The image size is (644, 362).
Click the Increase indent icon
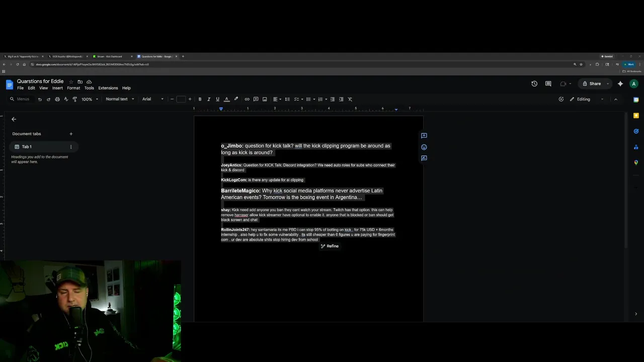(x=341, y=99)
